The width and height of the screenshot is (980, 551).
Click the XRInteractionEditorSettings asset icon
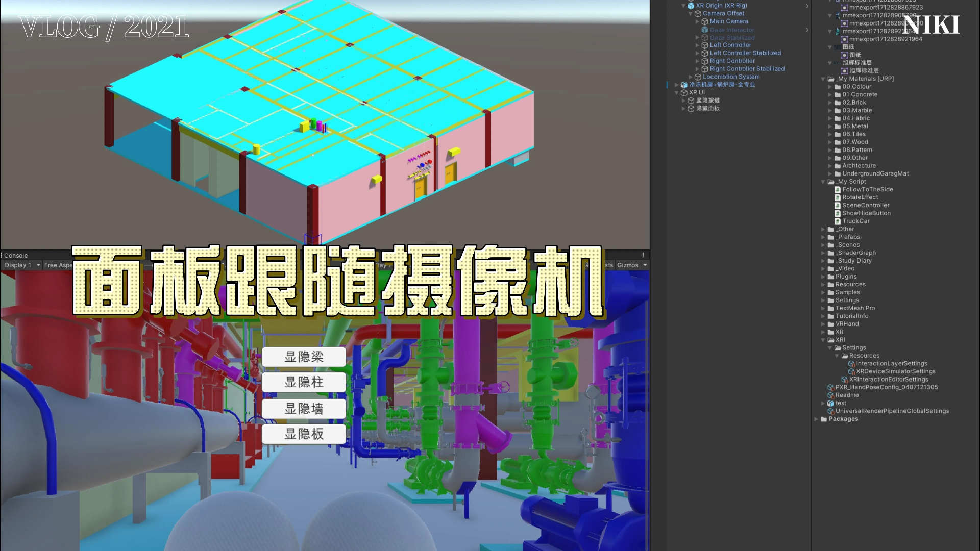click(845, 380)
